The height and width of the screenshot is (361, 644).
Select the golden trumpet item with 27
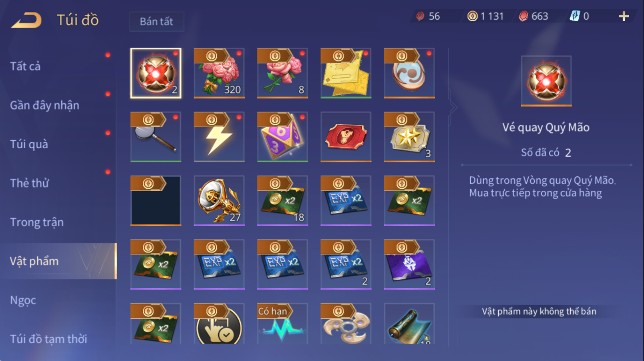pyautogui.click(x=219, y=201)
